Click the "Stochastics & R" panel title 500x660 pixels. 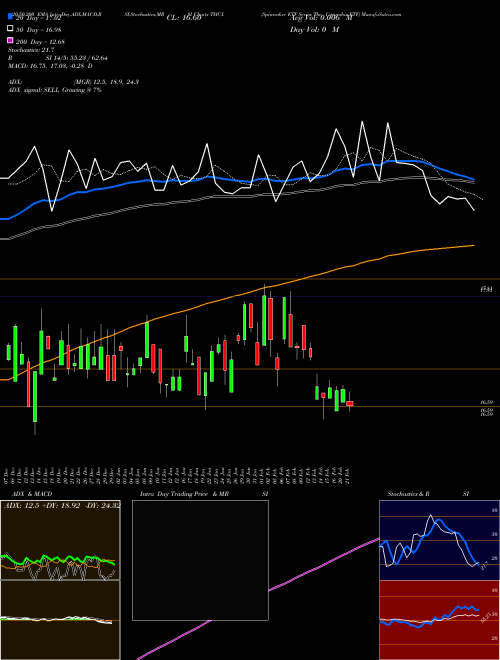click(x=408, y=494)
